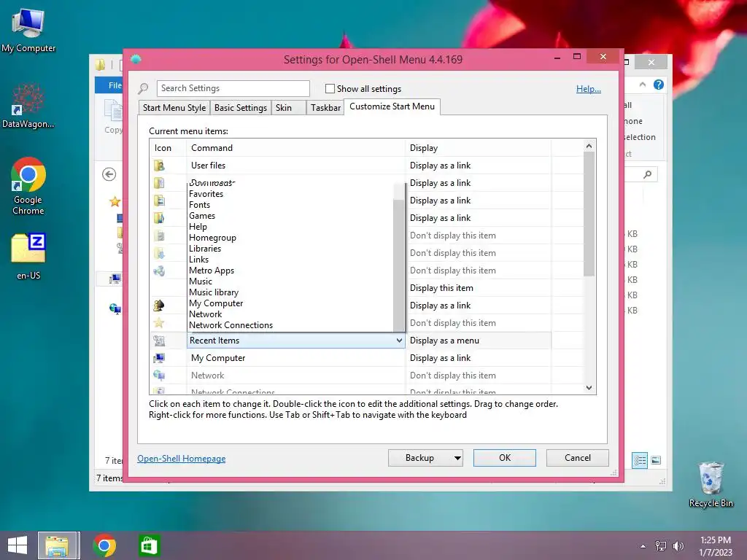The image size is (747, 560).
Task: Choose Music library in the dropdown list
Action: (214, 292)
